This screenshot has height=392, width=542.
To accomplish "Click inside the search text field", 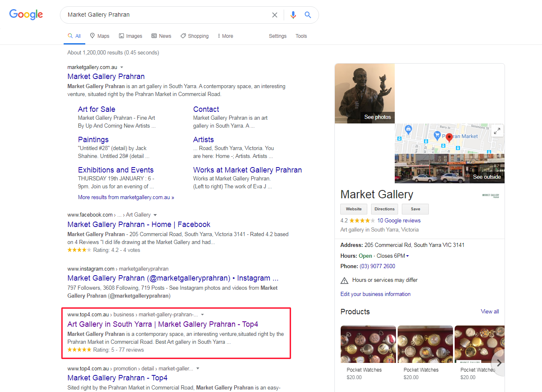I will 166,15.
